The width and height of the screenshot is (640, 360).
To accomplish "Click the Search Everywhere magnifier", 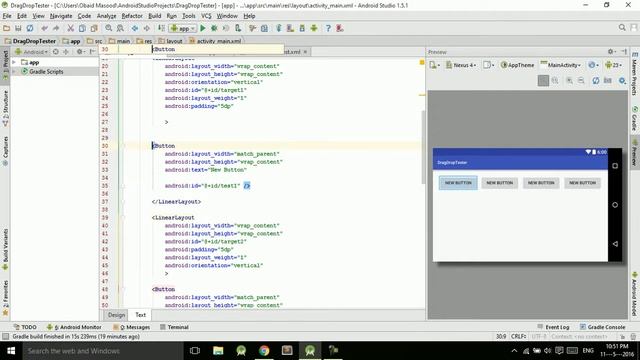I will (x=622, y=27).
